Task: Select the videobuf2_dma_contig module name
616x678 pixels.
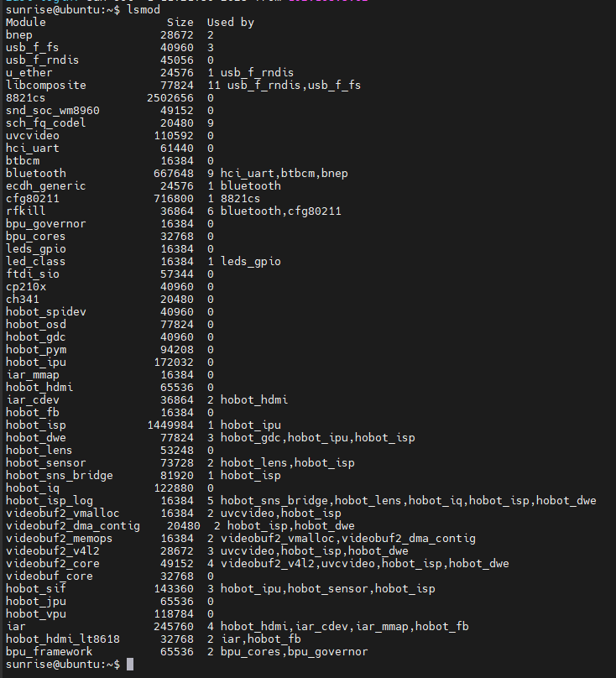Action: point(73,526)
